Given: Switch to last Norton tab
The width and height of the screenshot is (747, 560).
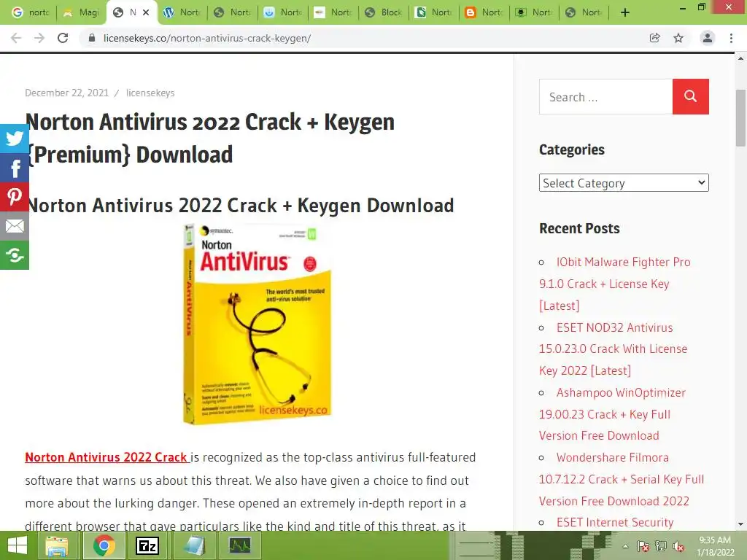Looking at the screenshot, I should click(x=584, y=12).
